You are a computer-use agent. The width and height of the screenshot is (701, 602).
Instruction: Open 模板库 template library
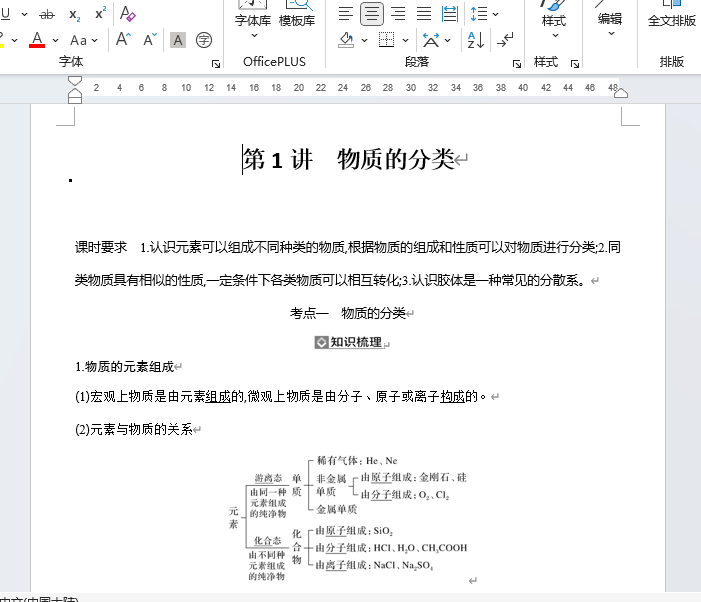pos(297,14)
